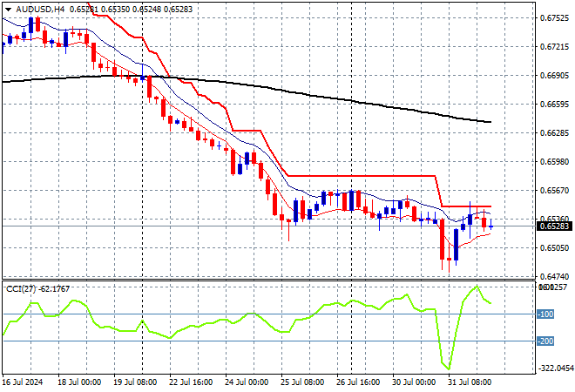Click the 30 Jul 00:00 time label
575x392 pixels.
pos(414,382)
